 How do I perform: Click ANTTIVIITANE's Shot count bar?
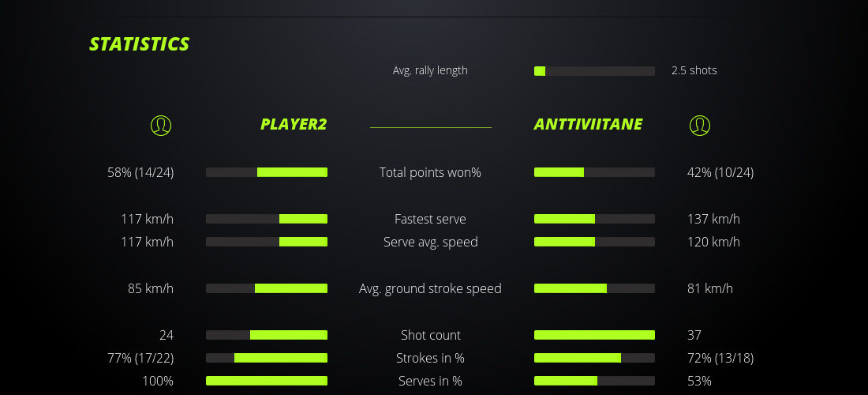pos(594,335)
